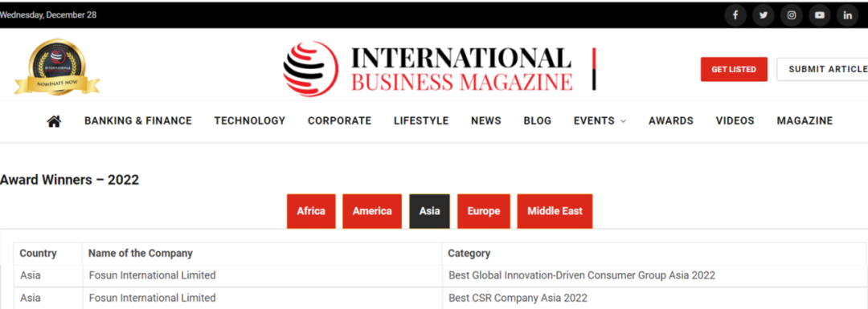Select the Europe winners tab
The width and height of the screenshot is (868, 309).
(484, 211)
